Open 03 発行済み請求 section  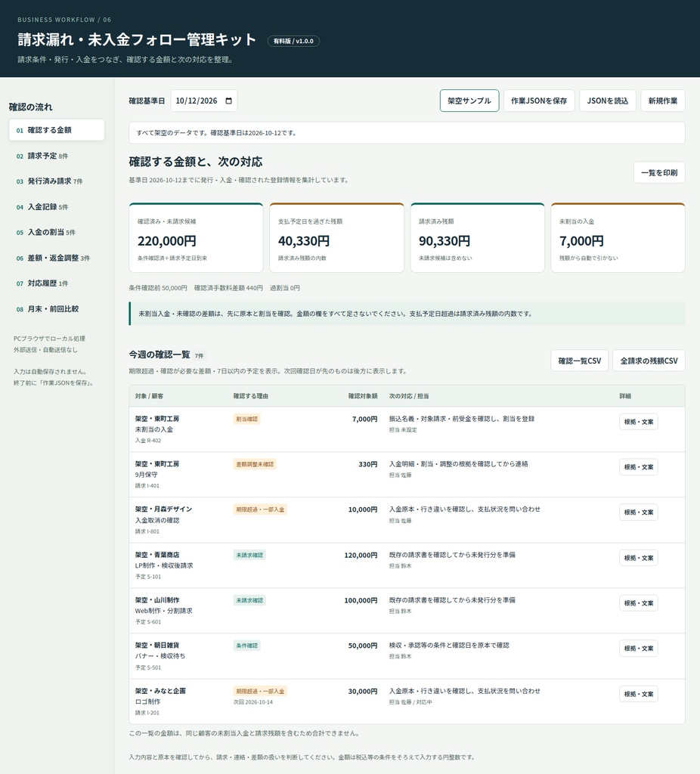coord(57,181)
